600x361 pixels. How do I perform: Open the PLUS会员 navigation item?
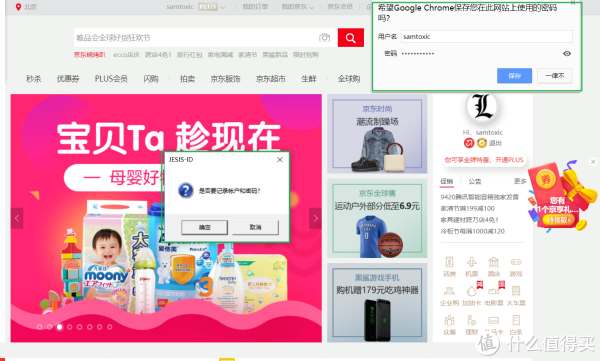click(111, 79)
